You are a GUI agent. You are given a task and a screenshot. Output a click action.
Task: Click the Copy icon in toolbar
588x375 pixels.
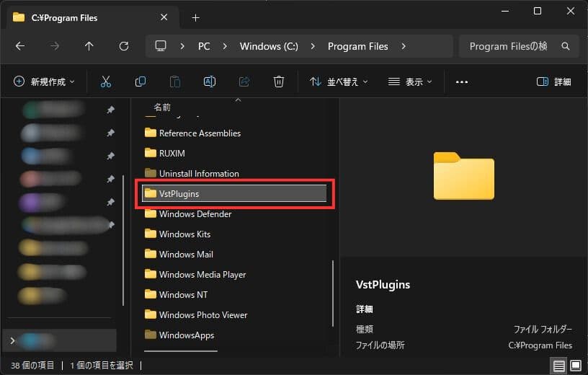click(x=141, y=81)
